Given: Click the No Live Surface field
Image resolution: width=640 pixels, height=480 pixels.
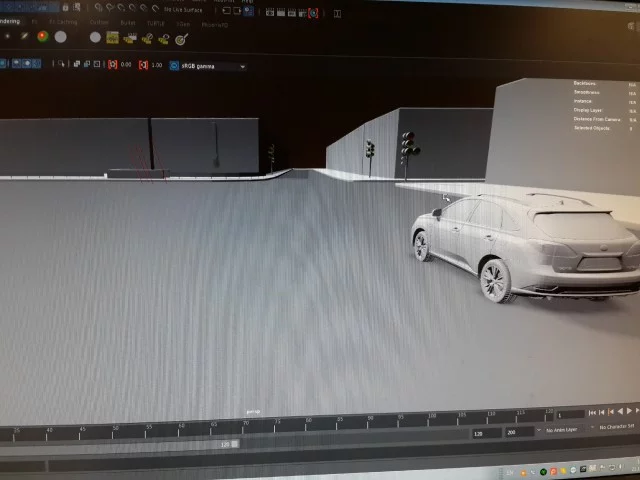Looking at the screenshot, I should (x=183, y=9).
